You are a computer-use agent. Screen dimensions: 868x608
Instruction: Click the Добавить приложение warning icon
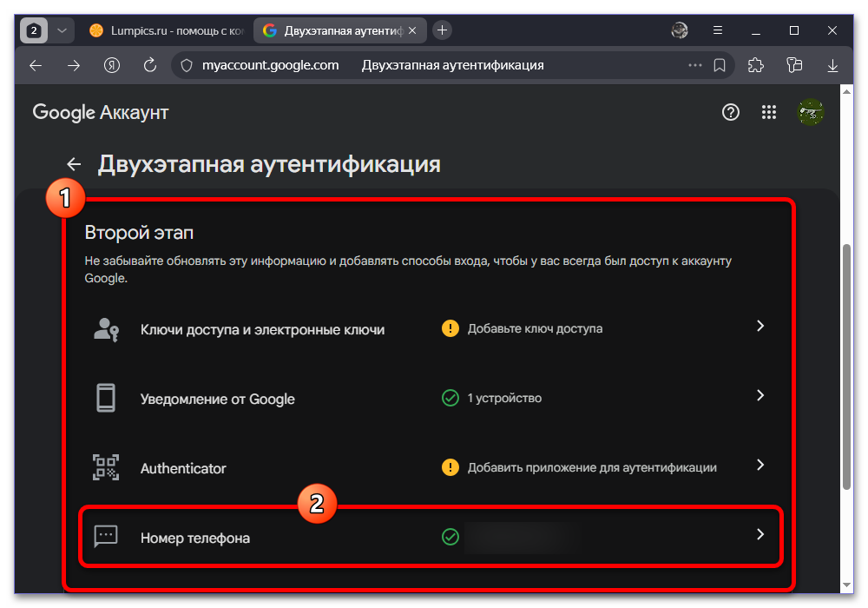[450, 467]
